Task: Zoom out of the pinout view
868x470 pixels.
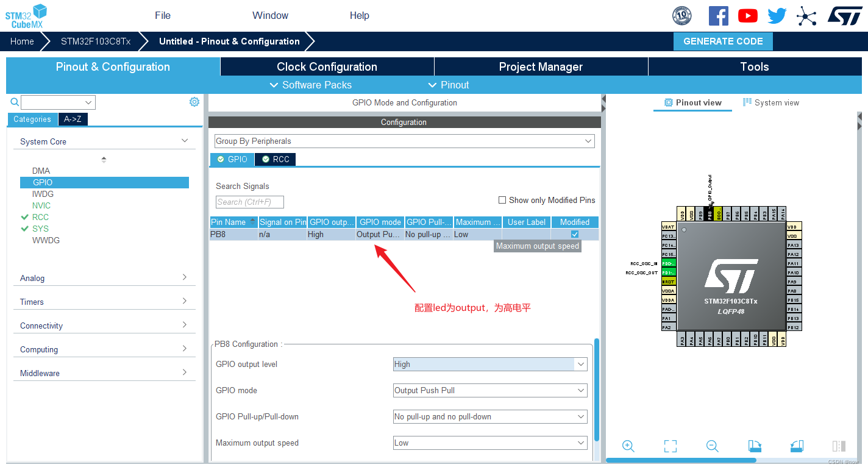Action: point(712,446)
